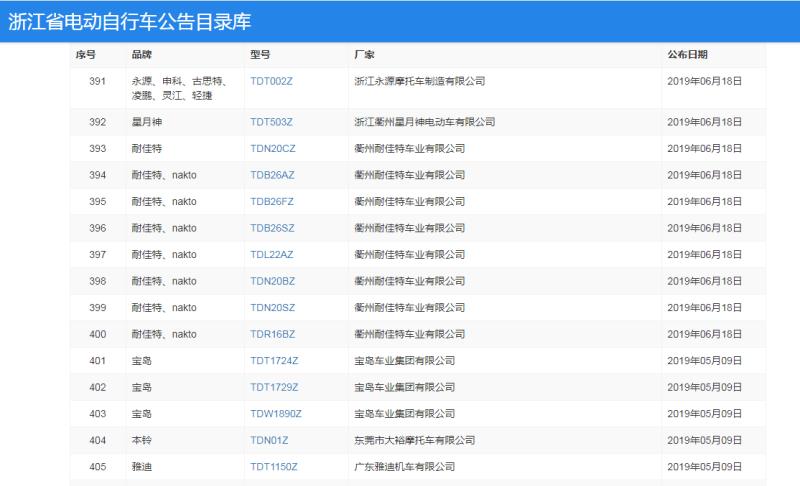Select serial number 399 cell
Image resolution: width=800 pixels, height=486 pixels.
[97, 308]
